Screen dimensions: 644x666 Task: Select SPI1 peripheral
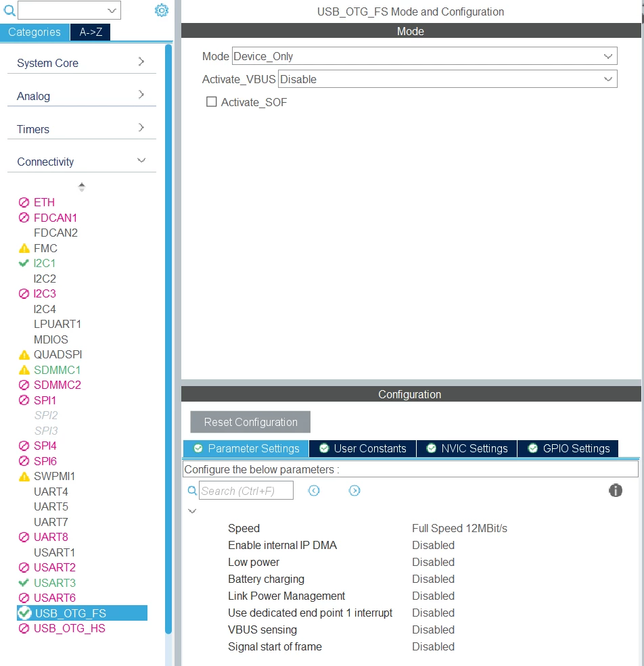[x=45, y=400]
